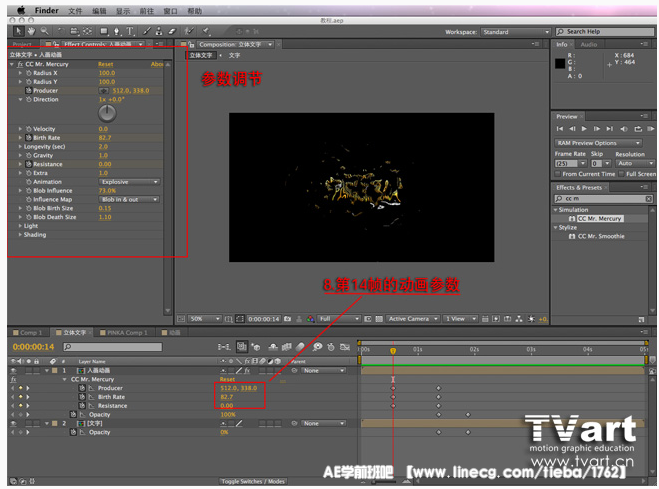Expand the Light property group
This screenshot has height=489, width=659.
pyautogui.click(x=20, y=226)
